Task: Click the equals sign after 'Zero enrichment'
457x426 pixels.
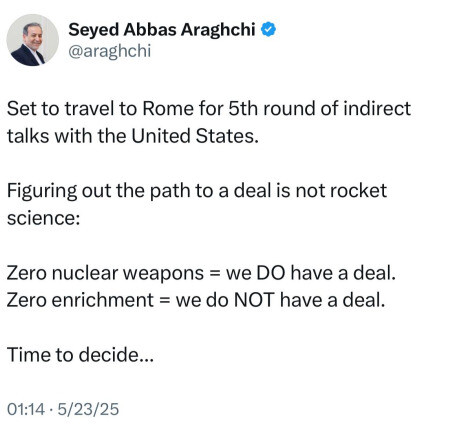Action: pyautogui.click(x=164, y=300)
